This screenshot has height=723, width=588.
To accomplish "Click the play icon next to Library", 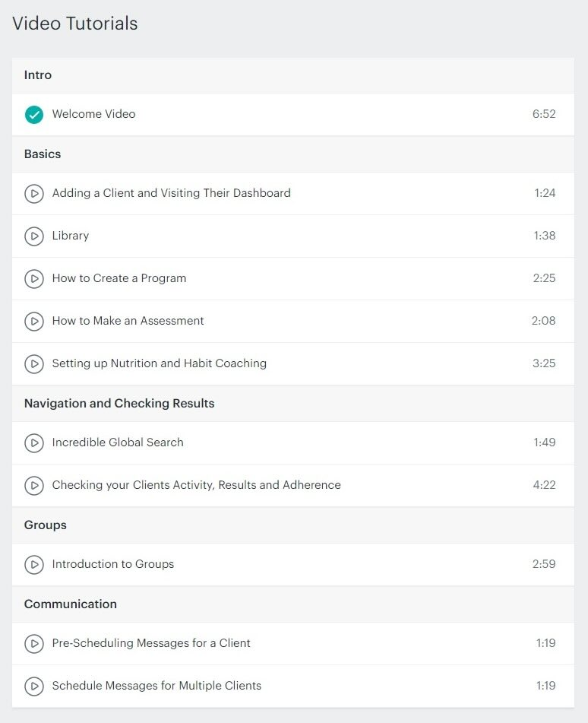I will pyautogui.click(x=34, y=236).
